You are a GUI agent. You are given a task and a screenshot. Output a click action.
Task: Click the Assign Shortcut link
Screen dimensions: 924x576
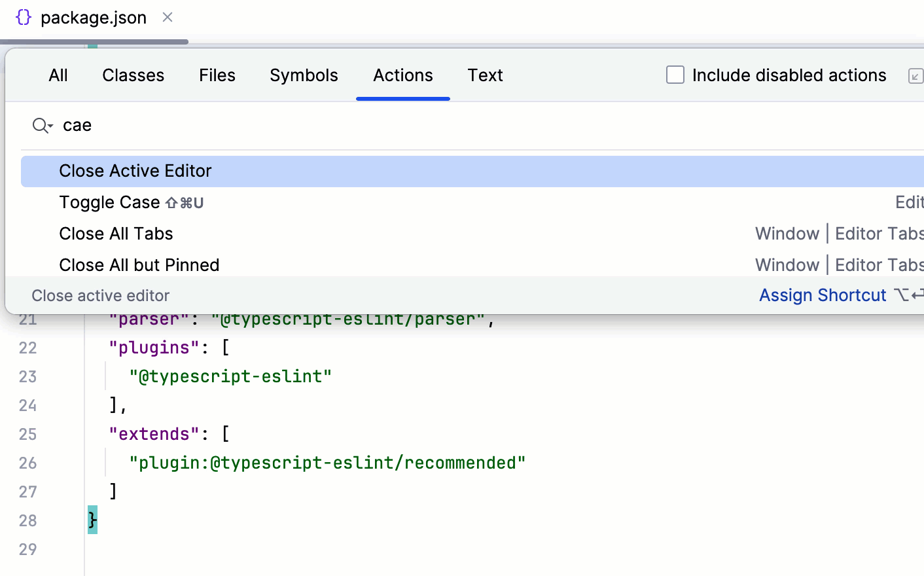click(x=823, y=295)
